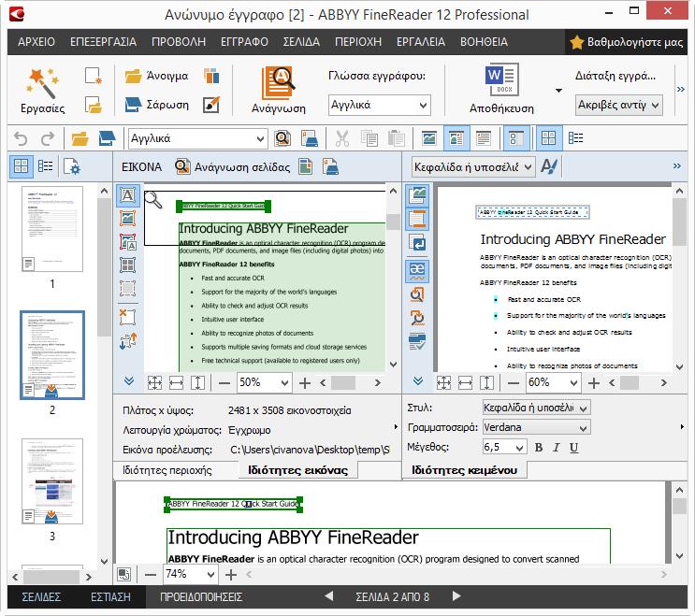This screenshot has height=616, width=695.
Task: Open quick toolbar Αγγλικά language combo
Action: (x=197, y=138)
